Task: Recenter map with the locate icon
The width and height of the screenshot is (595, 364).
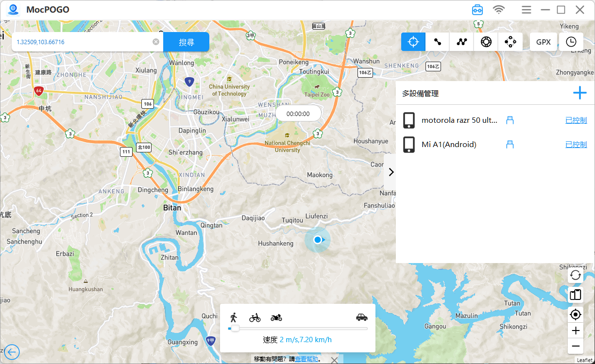Action: pos(576,314)
